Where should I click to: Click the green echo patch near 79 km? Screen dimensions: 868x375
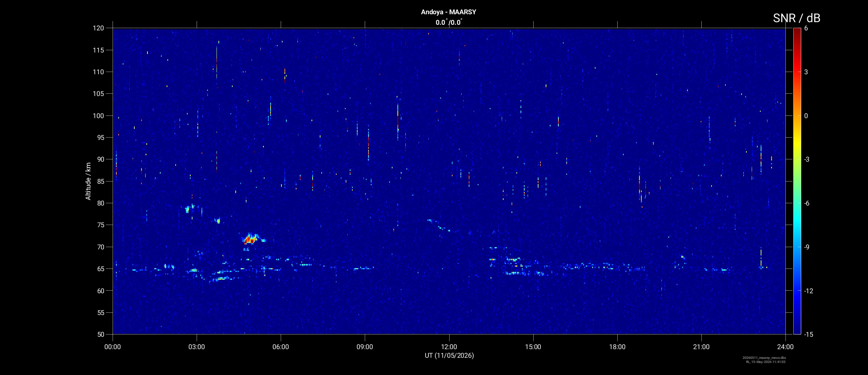(187, 209)
